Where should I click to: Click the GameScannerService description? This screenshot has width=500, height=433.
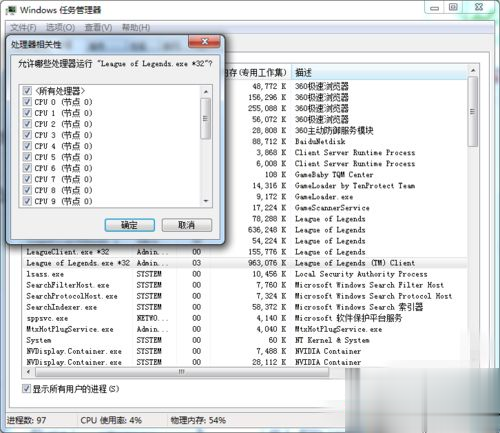point(332,208)
